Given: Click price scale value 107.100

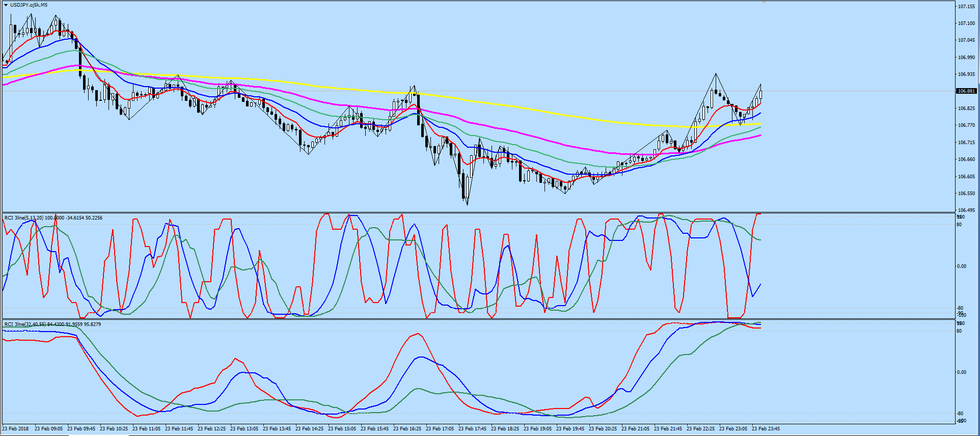Looking at the screenshot, I should pyautogui.click(x=966, y=23).
